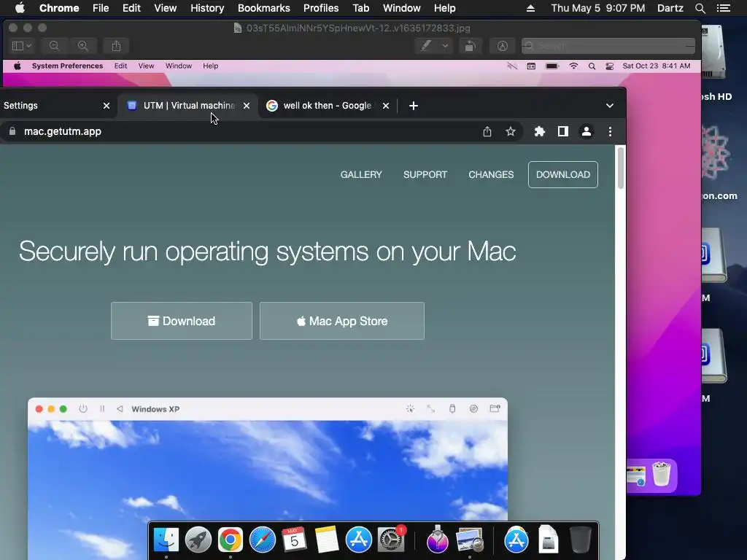Viewport: 747px width, 560px height.
Task: Click the Download button with box icon
Action: point(182,321)
